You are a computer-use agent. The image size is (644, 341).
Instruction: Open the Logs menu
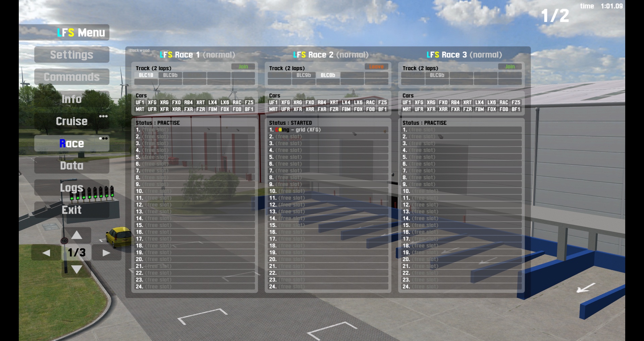(x=72, y=187)
